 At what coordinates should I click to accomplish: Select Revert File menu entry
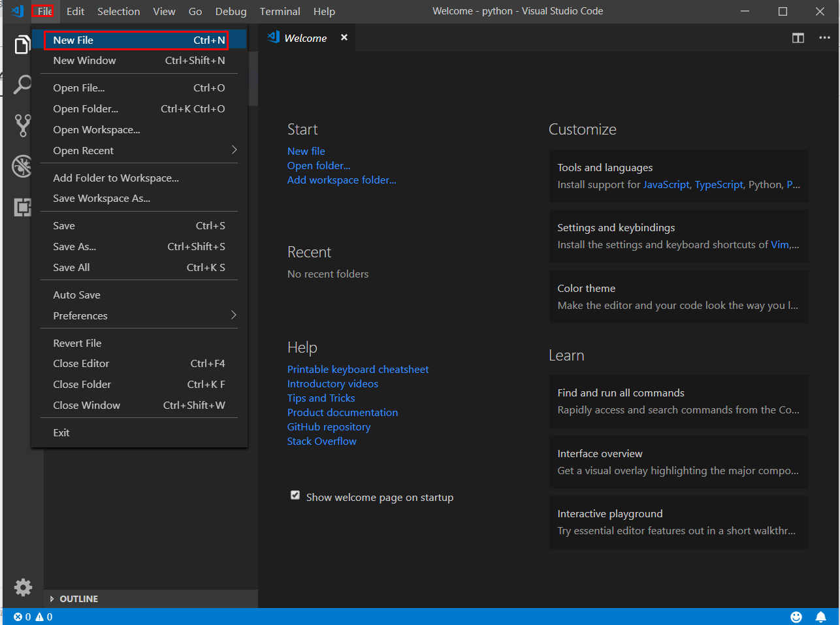[139, 343]
